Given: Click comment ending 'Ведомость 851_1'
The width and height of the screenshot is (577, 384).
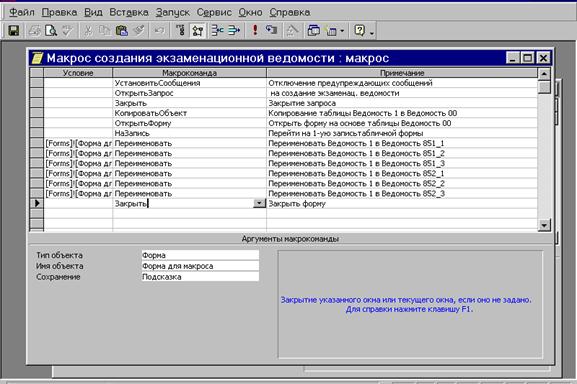Looking at the screenshot, I should (356, 143).
